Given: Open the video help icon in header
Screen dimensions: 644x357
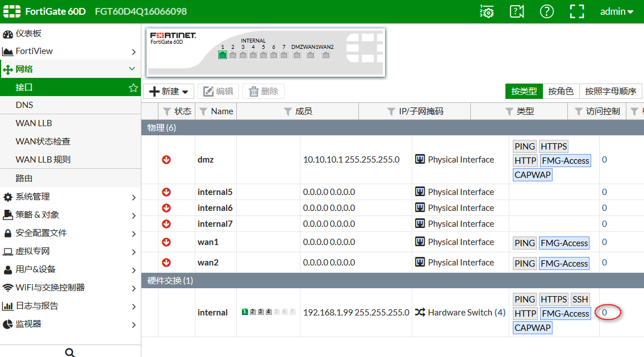Looking at the screenshot, I should point(517,11).
